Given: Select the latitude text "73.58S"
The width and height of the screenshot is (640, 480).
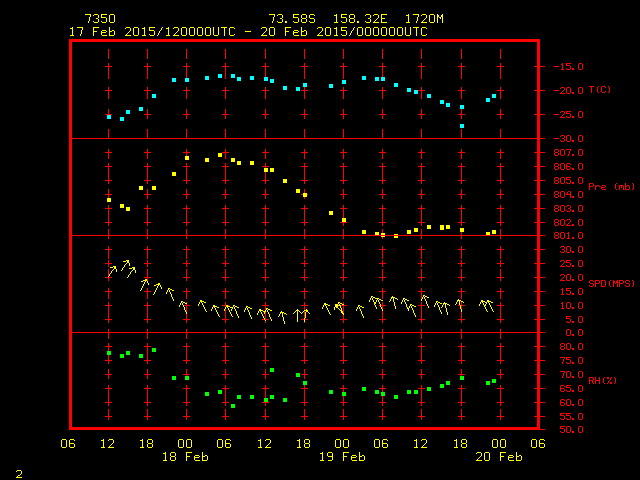Looking at the screenshot, I should tap(292, 19).
